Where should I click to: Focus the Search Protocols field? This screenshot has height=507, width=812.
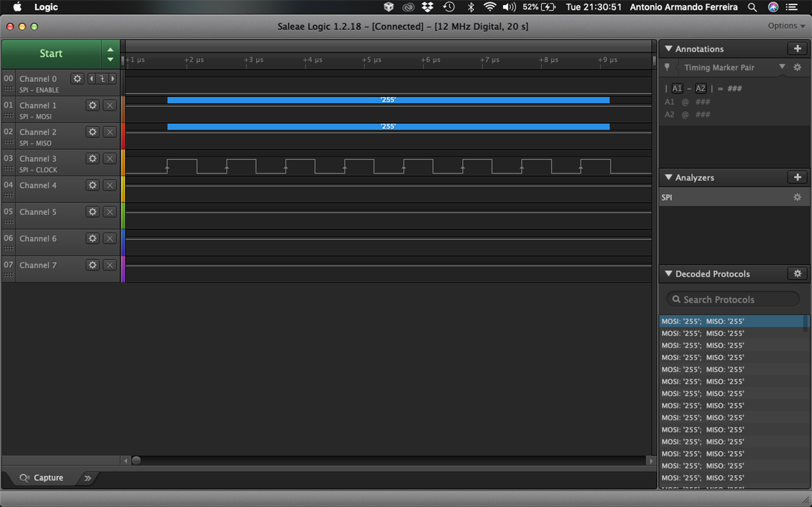(733, 299)
